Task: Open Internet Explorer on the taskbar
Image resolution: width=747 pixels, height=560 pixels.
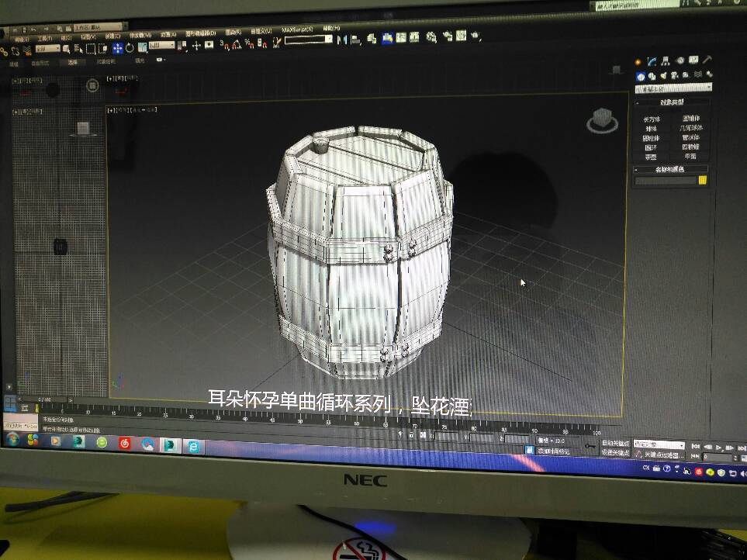Action: click(193, 447)
